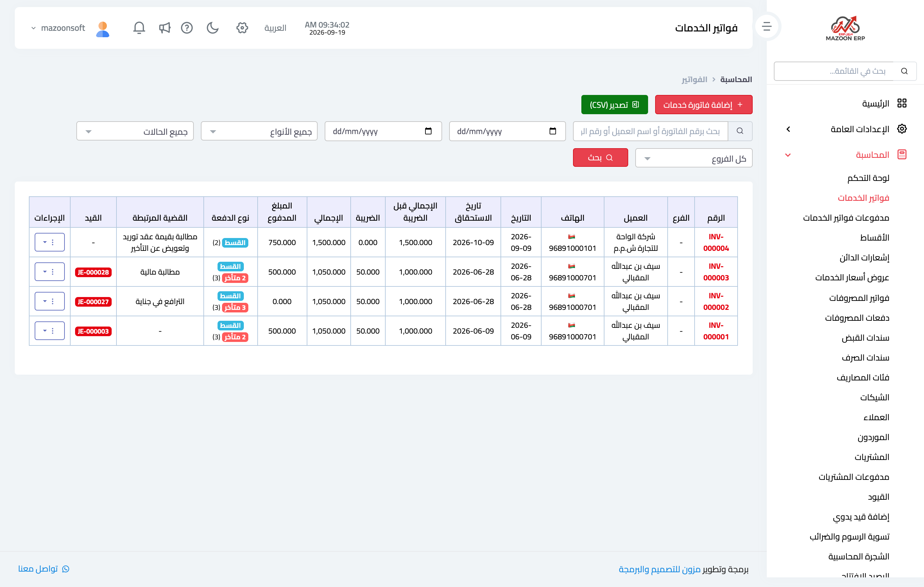Image resolution: width=924 pixels, height=587 pixels.
Task: Click the user avatar icon
Action: point(102,29)
